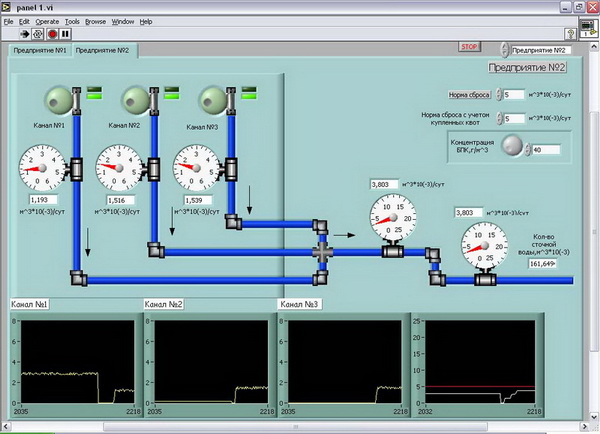The image size is (600, 434).
Task: Click the wastewater total value 161,649
Action: tap(543, 263)
